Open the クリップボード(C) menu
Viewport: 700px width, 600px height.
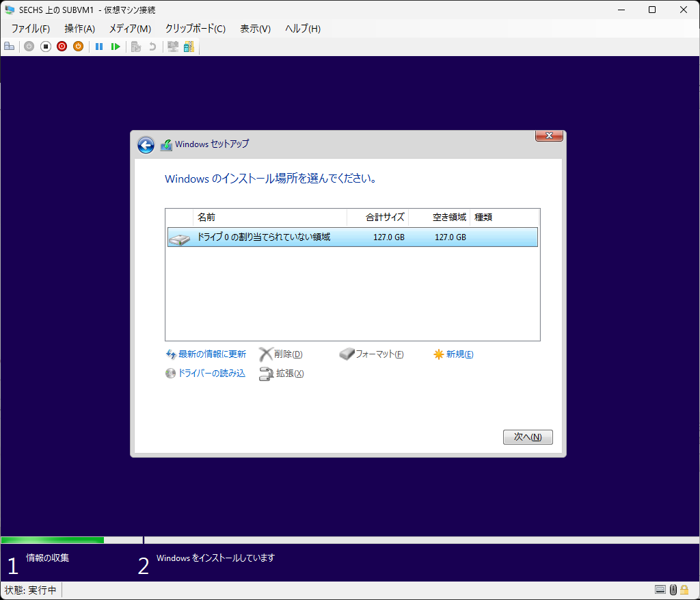196,29
